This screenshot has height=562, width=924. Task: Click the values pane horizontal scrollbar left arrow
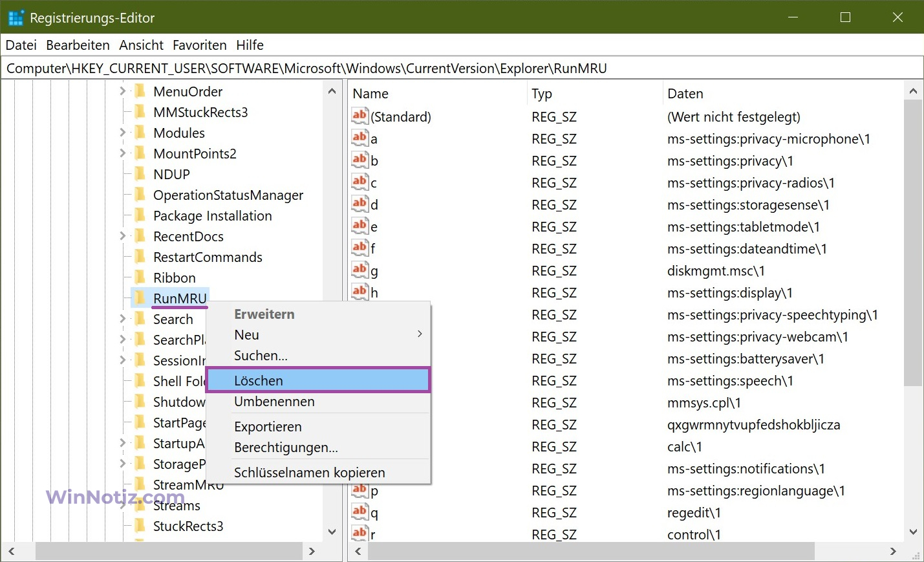[x=358, y=551]
